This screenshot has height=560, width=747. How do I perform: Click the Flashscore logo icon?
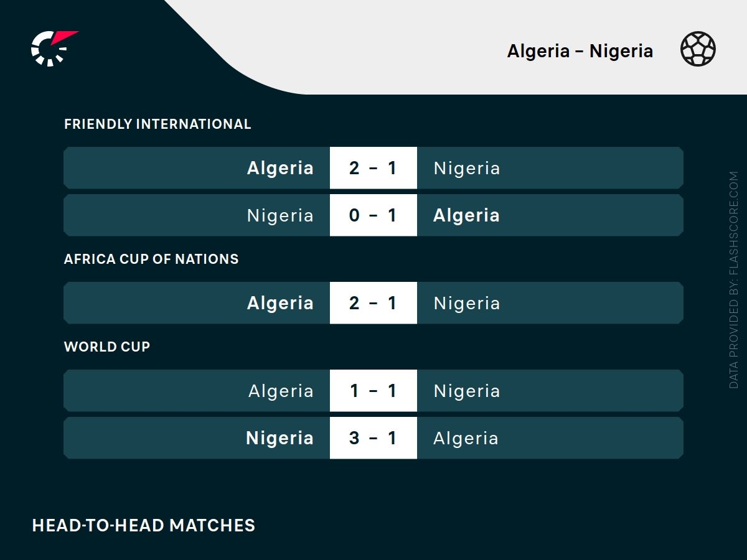(53, 48)
